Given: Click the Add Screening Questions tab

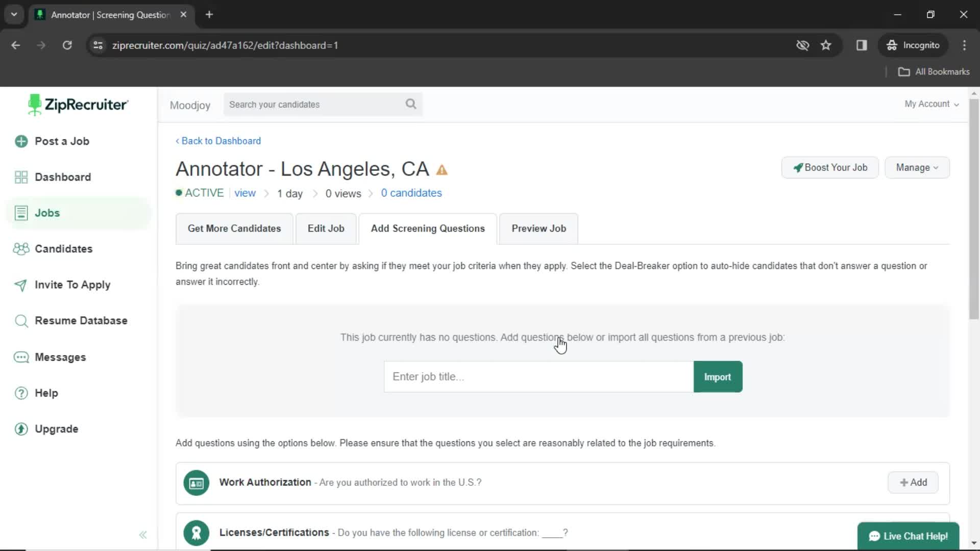Looking at the screenshot, I should click(428, 228).
